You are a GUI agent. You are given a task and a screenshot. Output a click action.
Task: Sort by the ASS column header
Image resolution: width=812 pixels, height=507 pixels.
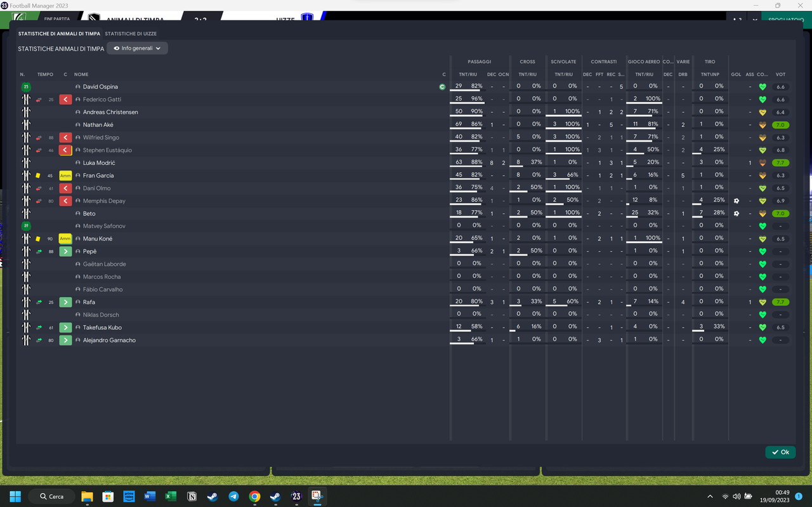click(750, 74)
